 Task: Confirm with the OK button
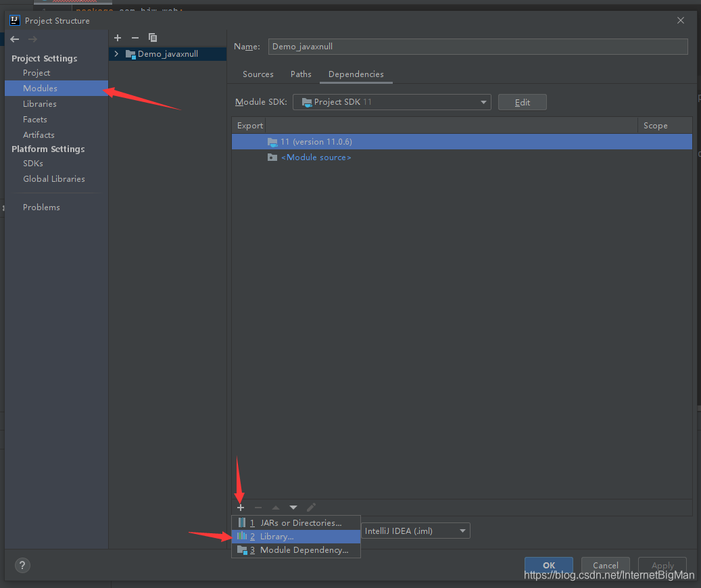548,565
